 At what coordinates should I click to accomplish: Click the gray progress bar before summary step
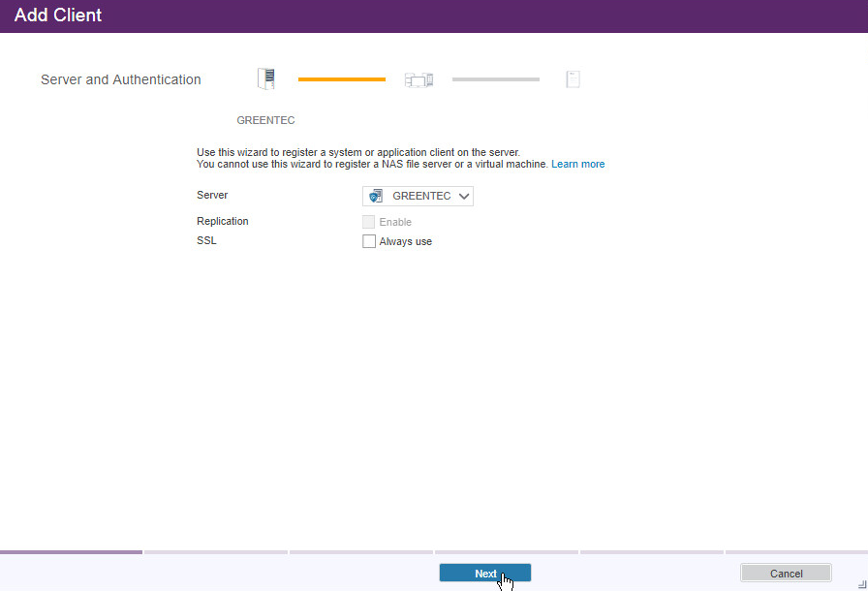coord(495,79)
